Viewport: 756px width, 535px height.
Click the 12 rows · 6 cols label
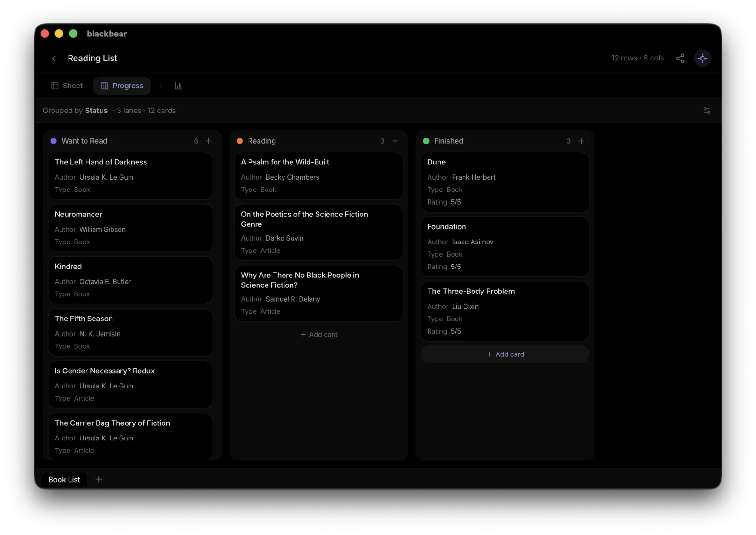point(637,58)
